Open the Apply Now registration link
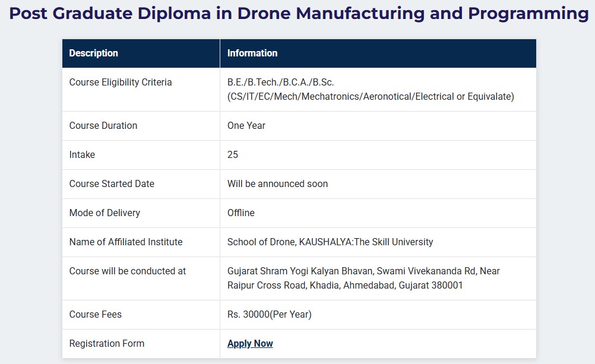 pos(250,343)
